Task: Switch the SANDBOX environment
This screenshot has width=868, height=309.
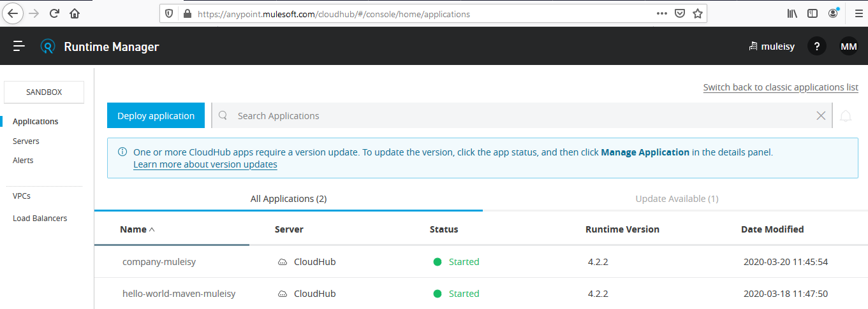Action: [x=44, y=92]
